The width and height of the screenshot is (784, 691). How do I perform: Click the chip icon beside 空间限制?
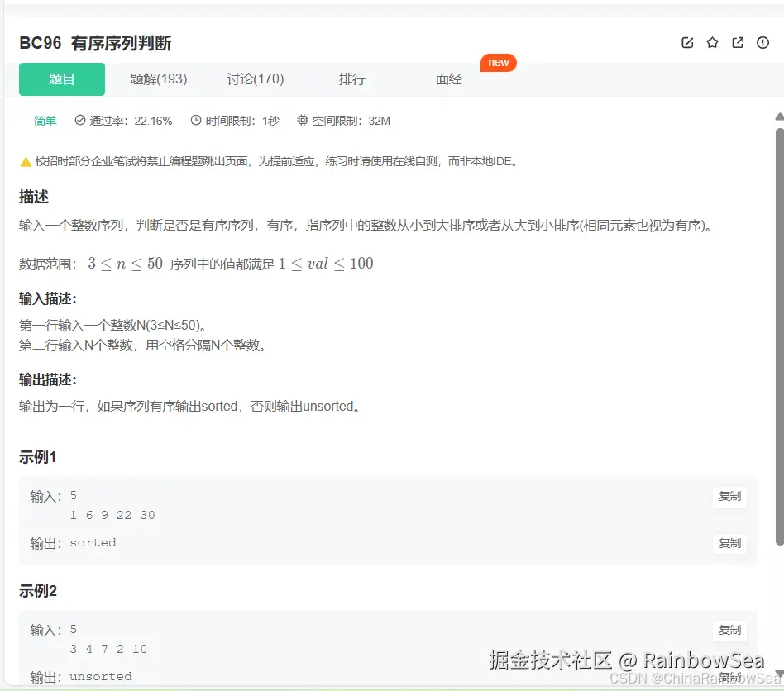pos(301,120)
